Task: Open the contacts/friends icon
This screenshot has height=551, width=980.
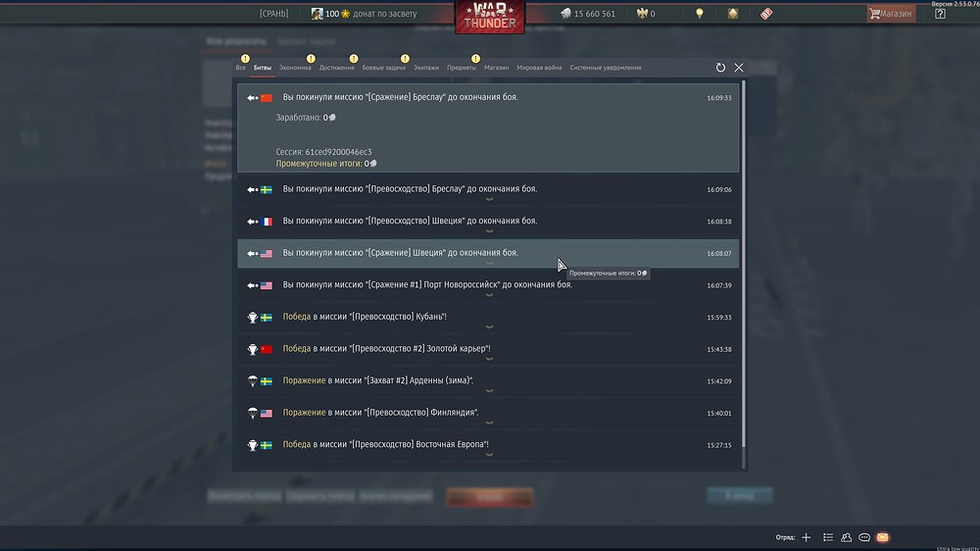Action: point(846,537)
